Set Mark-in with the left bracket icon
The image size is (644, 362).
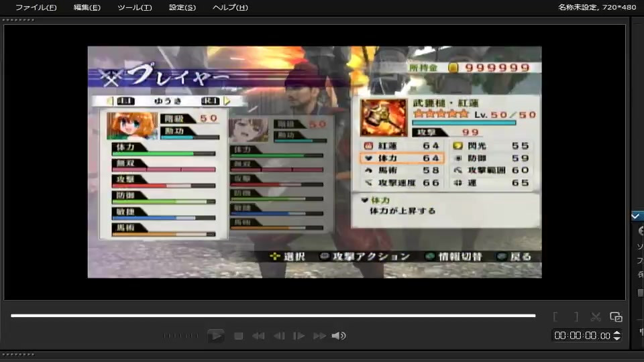pos(555,317)
